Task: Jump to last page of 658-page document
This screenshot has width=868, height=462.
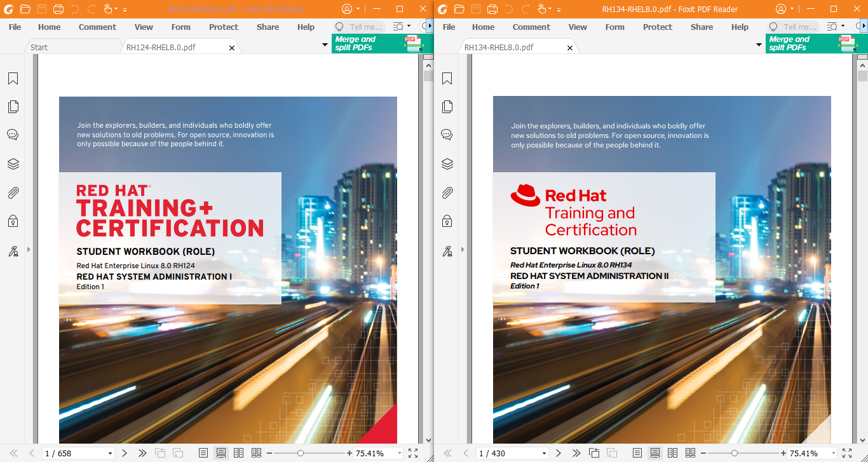Action: [x=142, y=453]
